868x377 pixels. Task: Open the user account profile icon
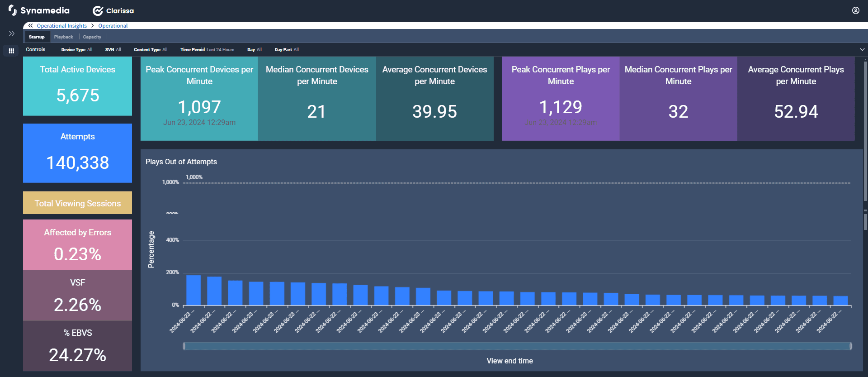855,10
